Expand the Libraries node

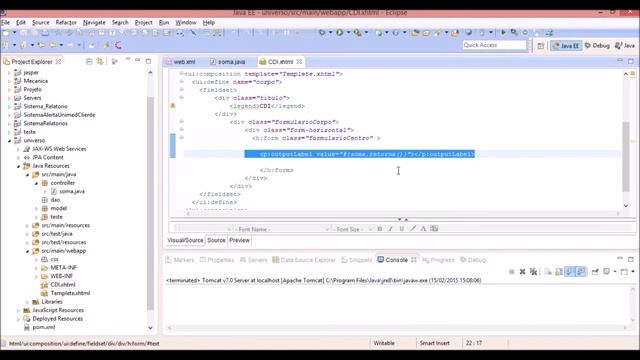(x=27, y=302)
